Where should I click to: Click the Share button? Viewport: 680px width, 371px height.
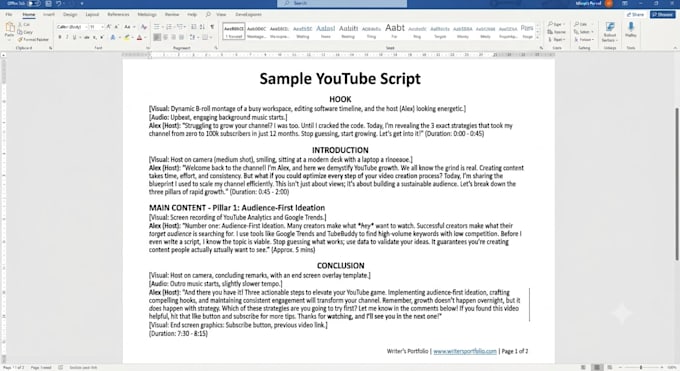635,14
